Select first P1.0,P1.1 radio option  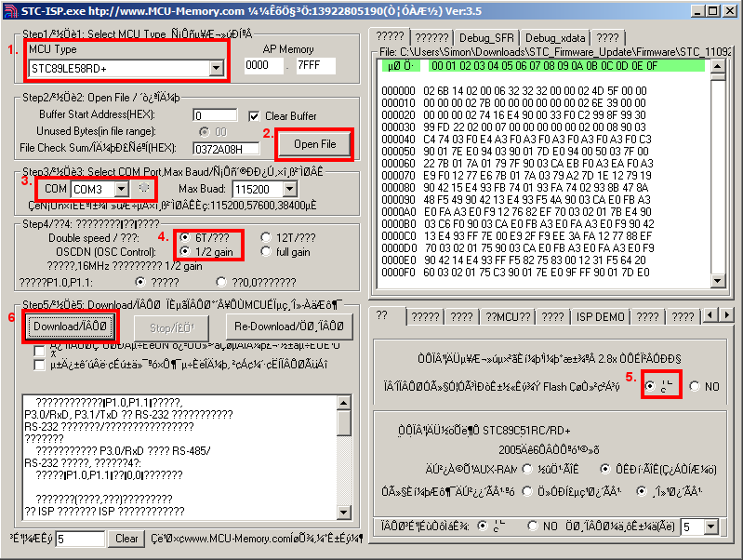click(140, 282)
